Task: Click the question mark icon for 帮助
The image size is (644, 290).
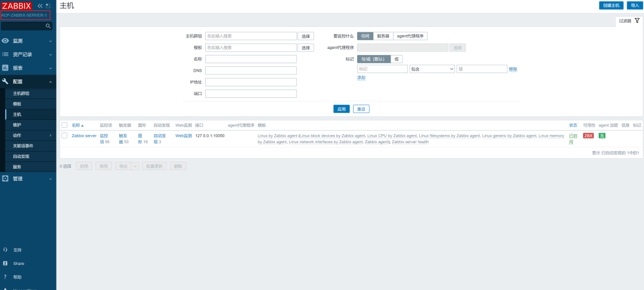Action: pos(5,277)
